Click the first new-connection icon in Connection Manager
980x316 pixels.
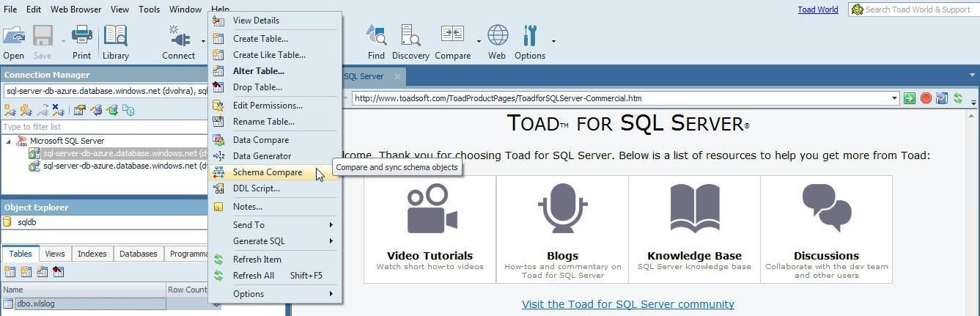pyautogui.click(x=10, y=111)
